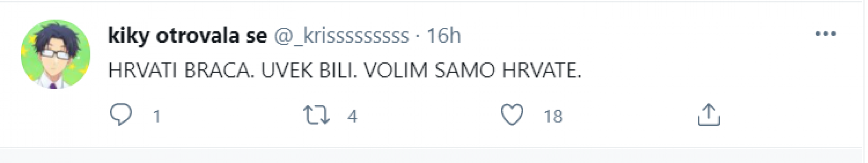Click the retweet count number 4

point(352,117)
